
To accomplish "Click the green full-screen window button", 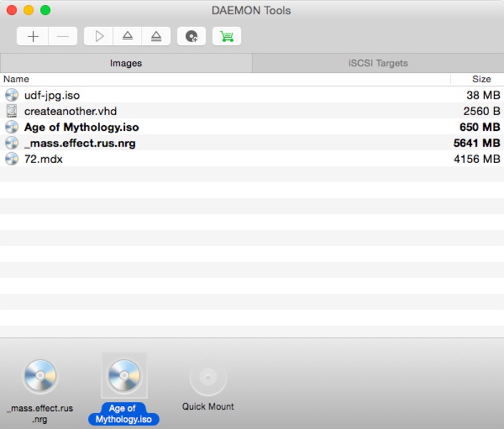I will 45,10.
